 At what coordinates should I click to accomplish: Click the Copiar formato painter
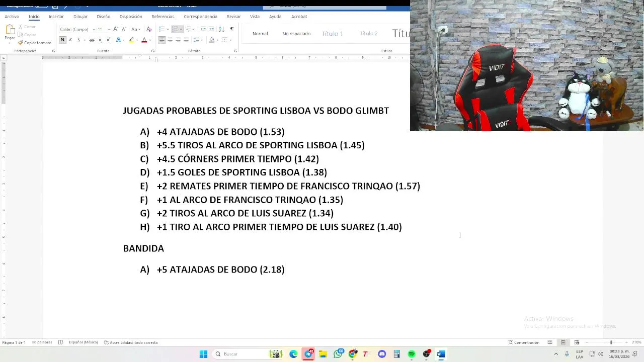(x=35, y=43)
